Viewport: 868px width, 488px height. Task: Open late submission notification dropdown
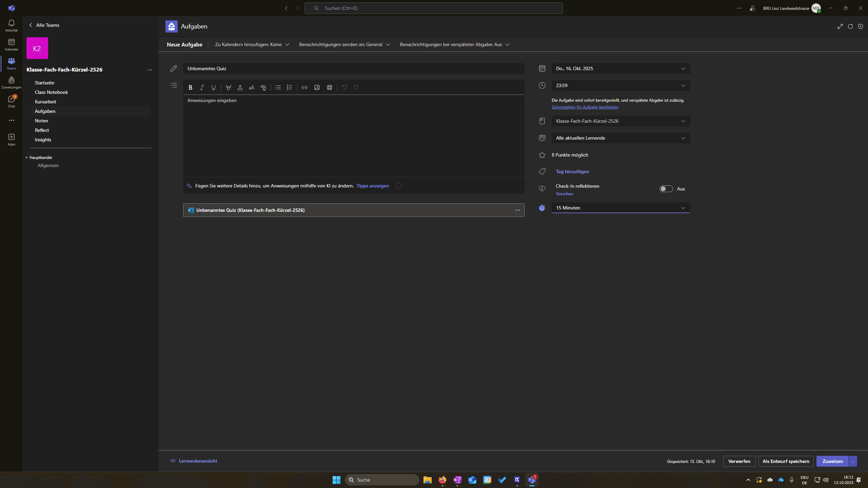pyautogui.click(x=455, y=44)
